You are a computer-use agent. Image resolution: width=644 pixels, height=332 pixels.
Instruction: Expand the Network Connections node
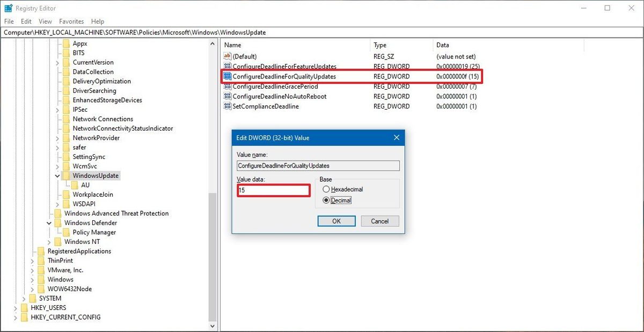tap(57, 119)
